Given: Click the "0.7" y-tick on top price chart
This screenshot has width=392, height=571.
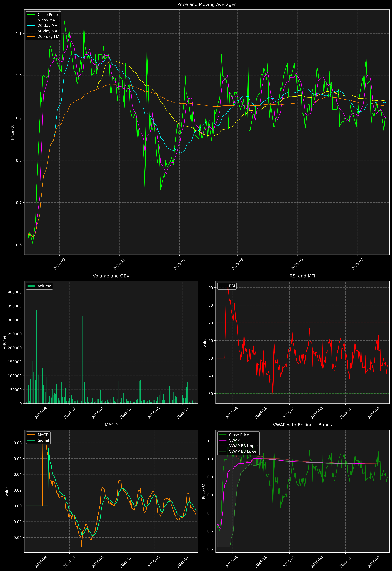Looking at the screenshot, I should (19, 203).
